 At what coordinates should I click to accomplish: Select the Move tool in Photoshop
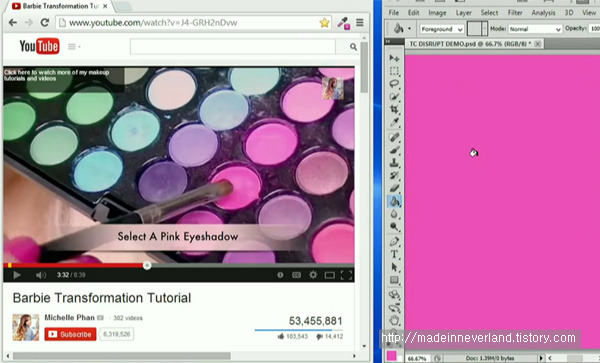click(x=394, y=58)
